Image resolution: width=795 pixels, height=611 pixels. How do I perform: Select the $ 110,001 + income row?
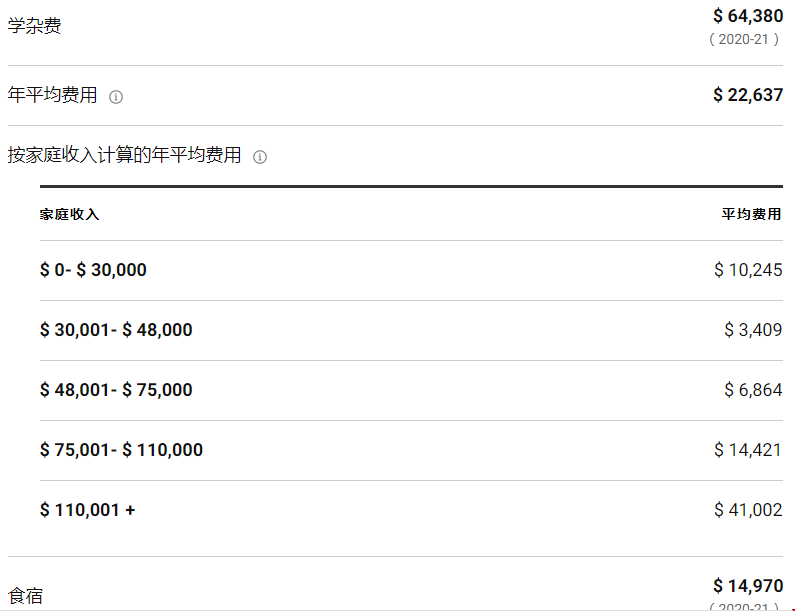pos(88,510)
